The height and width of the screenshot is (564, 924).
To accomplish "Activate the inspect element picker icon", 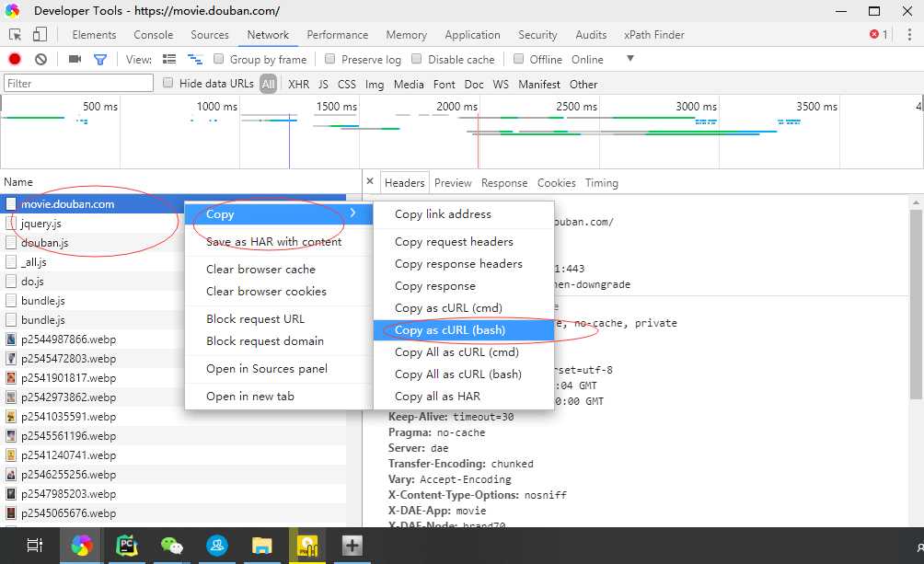I will coord(16,35).
